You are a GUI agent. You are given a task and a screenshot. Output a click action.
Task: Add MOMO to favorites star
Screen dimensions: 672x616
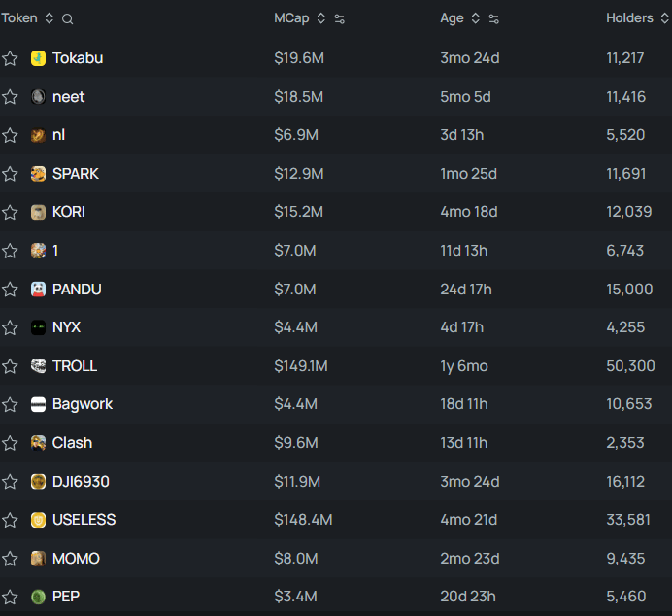pos(10,559)
